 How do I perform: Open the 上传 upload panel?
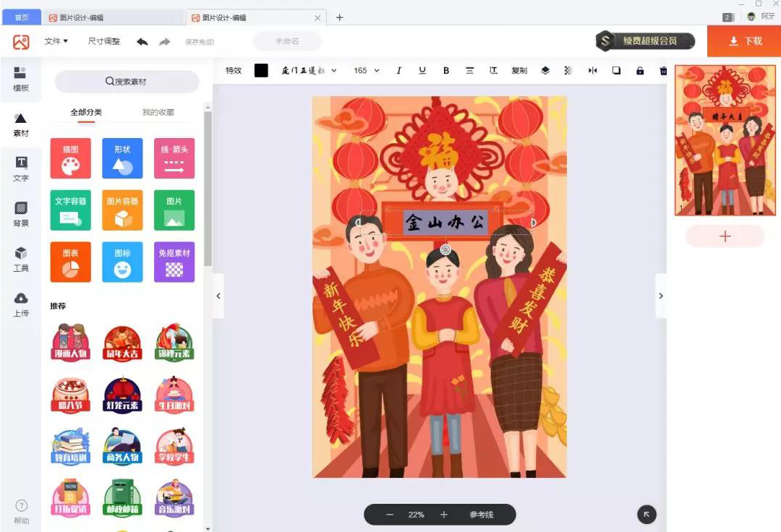(x=20, y=304)
